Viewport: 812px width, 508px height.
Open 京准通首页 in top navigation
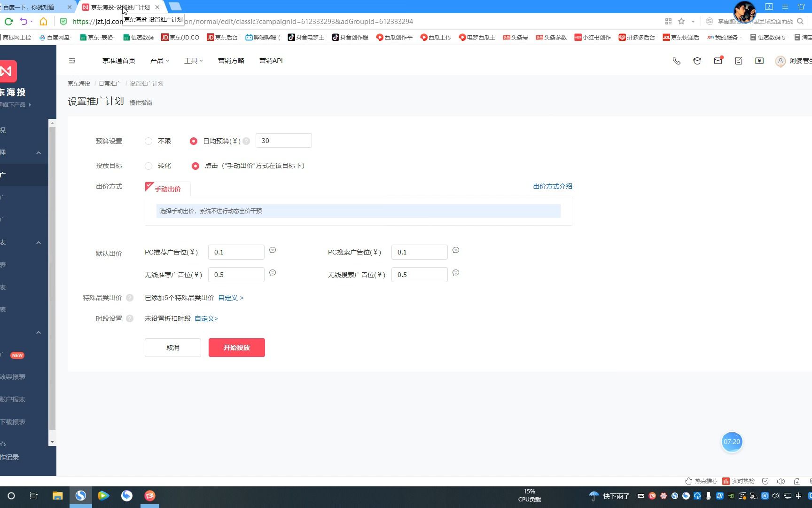119,61
